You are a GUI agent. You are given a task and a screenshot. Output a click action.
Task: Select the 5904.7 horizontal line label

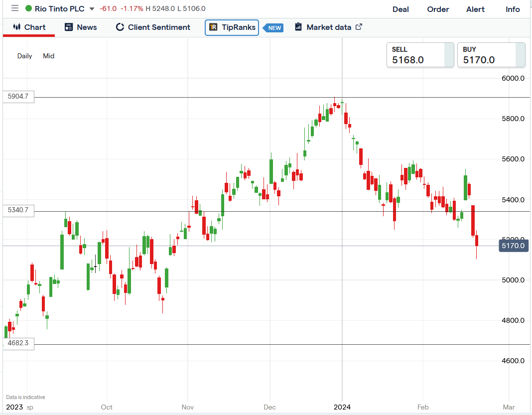pyautogui.click(x=18, y=96)
